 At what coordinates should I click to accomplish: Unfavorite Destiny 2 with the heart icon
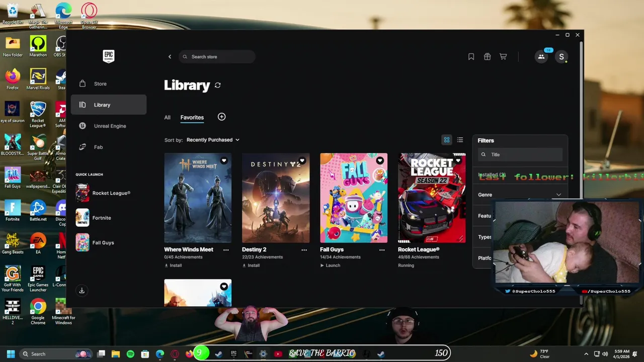[x=302, y=161]
